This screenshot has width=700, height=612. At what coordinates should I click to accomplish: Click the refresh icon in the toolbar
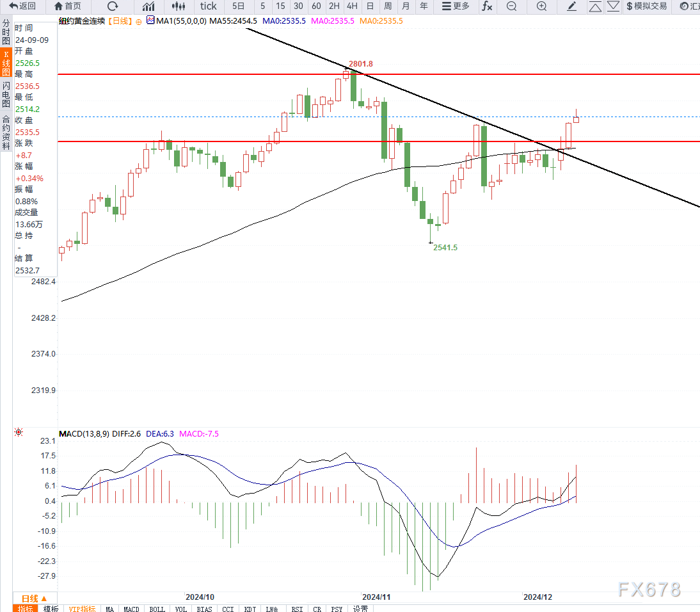[113, 6]
